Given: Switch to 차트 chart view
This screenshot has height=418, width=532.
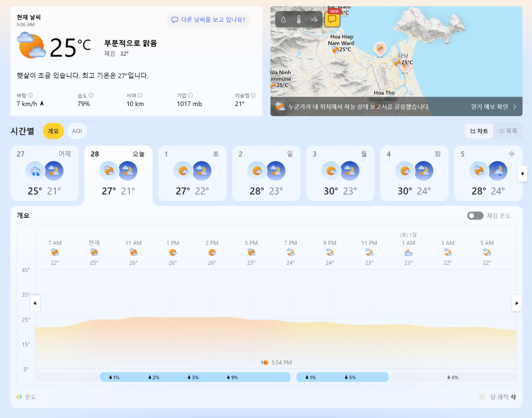Looking at the screenshot, I should pyautogui.click(x=479, y=131).
